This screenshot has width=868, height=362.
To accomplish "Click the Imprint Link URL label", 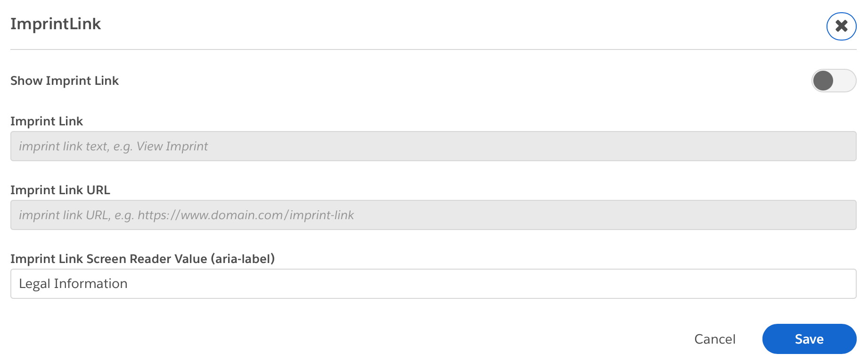I will point(60,190).
